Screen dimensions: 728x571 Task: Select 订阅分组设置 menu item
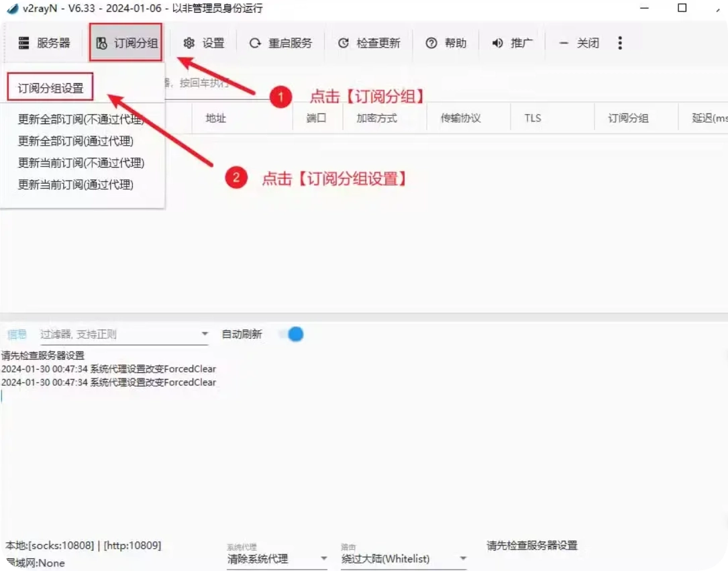pyautogui.click(x=50, y=88)
